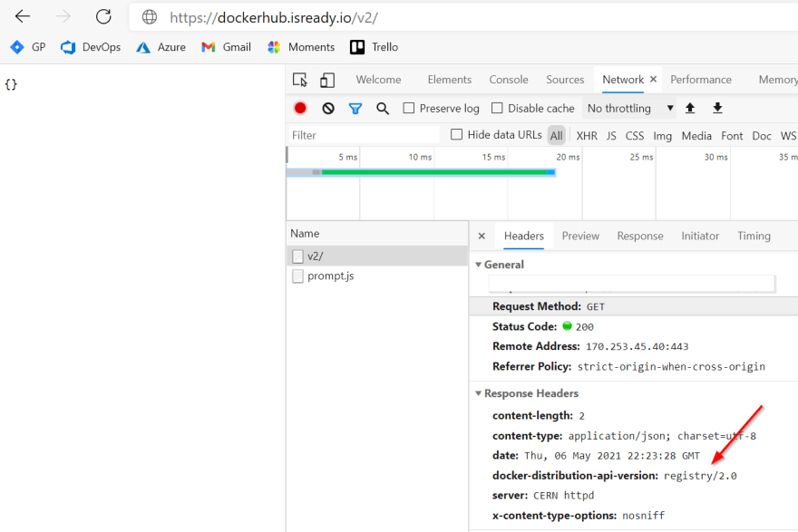Image resolution: width=798 pixels, height=532 pixels.
Task: Select the v2/ request row
Action: click(x=377, y=256)
